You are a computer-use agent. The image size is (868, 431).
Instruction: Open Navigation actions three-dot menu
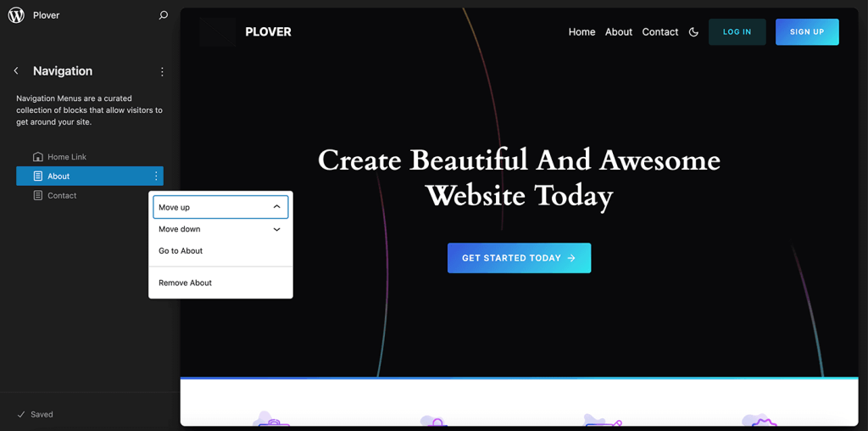(x=163, y=72)
